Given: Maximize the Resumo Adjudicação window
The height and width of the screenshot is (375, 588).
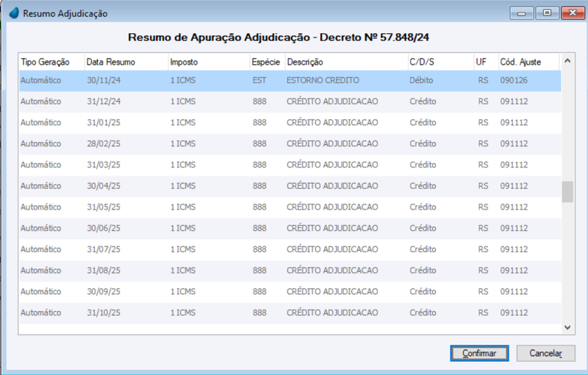Looking at the screenshot, I should point(547,13).
